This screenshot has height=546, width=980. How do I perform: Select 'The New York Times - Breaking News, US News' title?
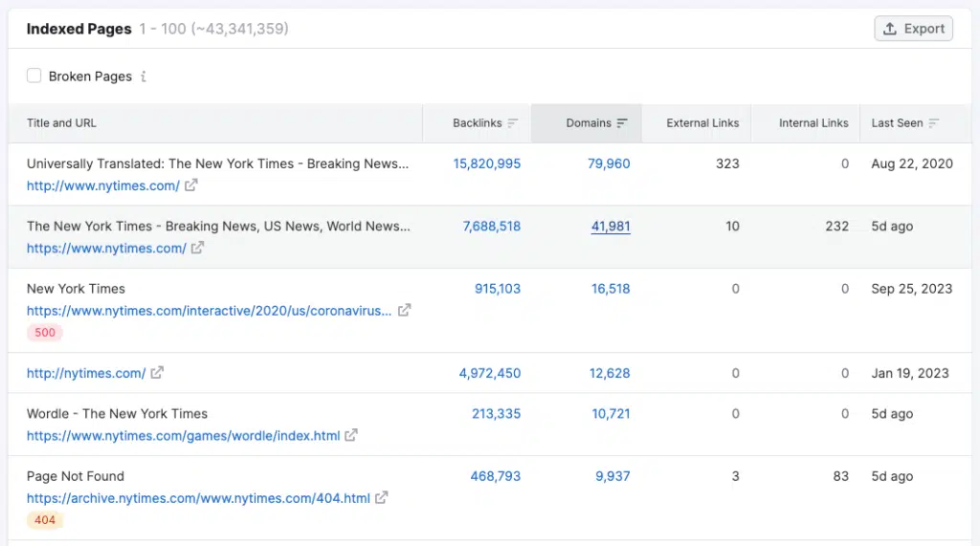click(218, 227)
